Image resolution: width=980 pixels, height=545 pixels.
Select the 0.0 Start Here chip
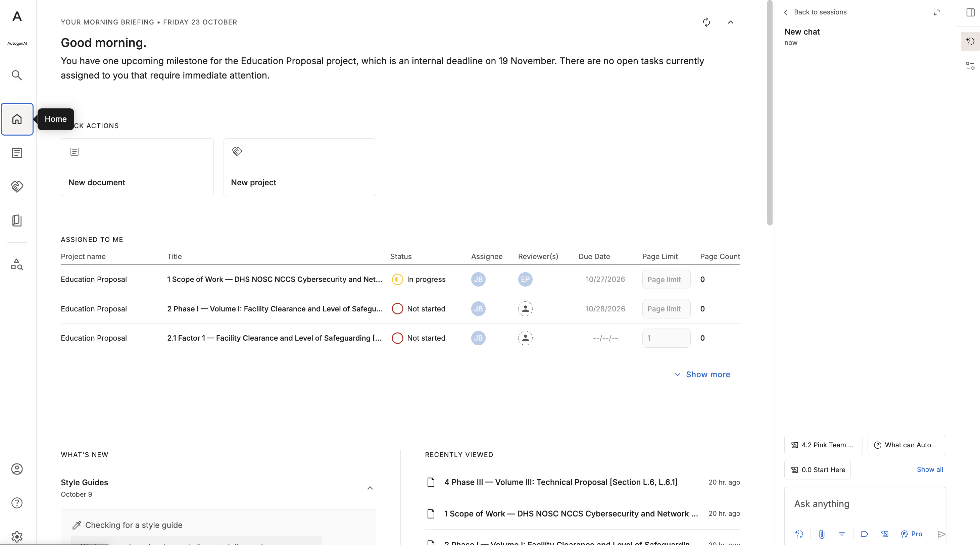pyautogui.click(x=817, y=470)
